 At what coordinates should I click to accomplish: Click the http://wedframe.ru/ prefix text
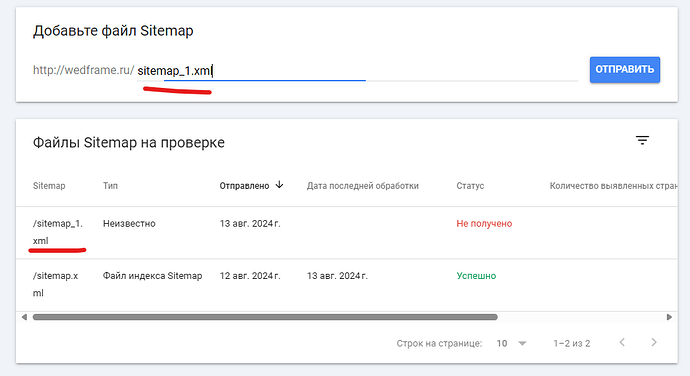pos(83,70)
